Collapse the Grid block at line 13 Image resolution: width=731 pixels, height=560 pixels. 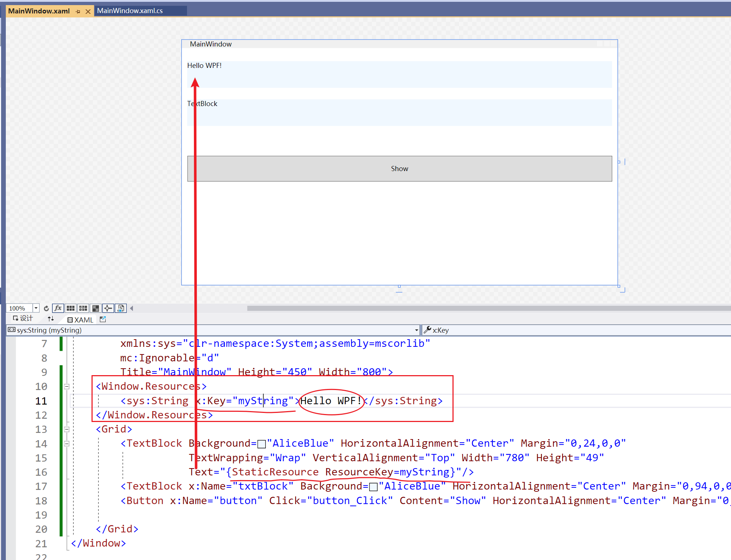click(67, 429)
